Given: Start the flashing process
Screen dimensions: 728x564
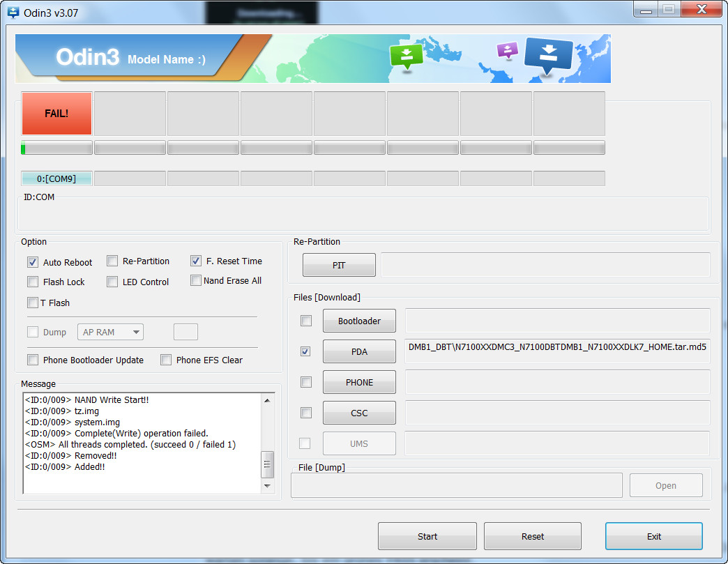Looking at the screenshot, I should point(427,536).
